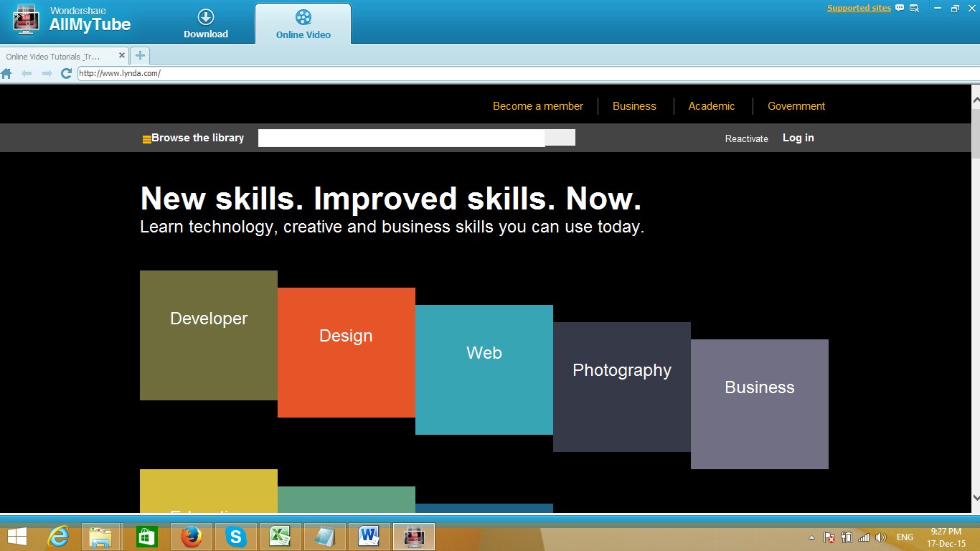Click the page scrollbar down arrow
This screenshot has height=551, width=980.
976,497
